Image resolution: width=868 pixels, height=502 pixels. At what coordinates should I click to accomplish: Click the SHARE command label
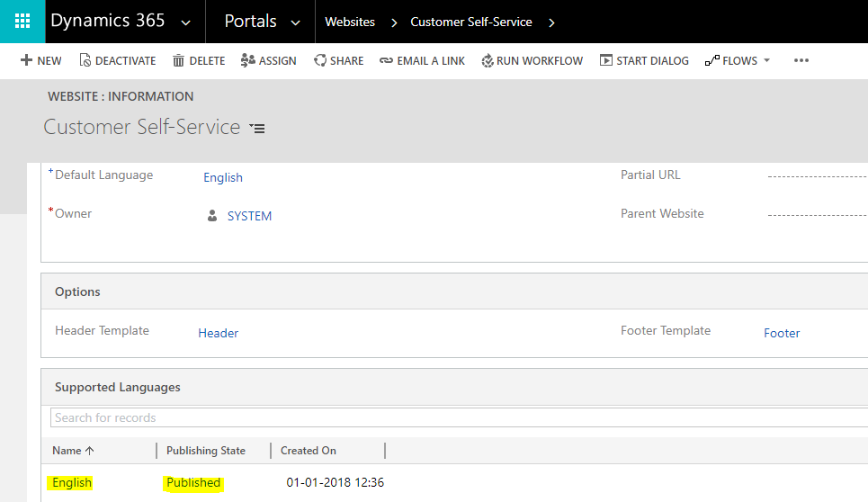click(346, 61)
